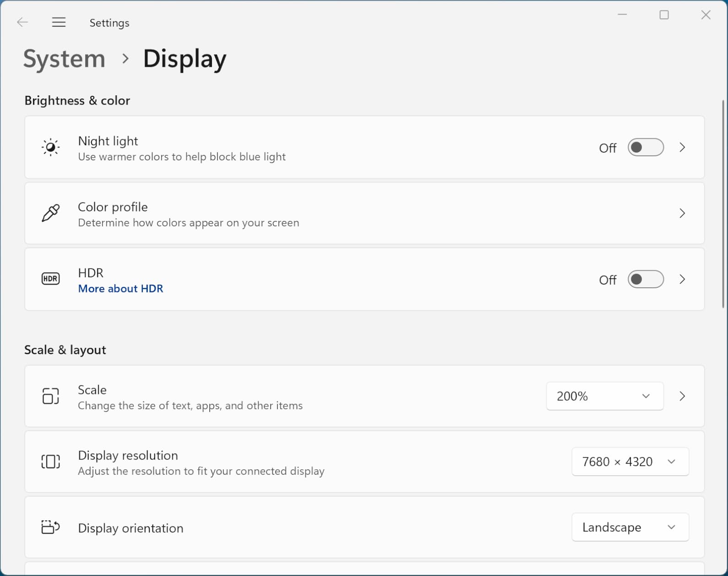Click the Color profile row title
This screenshot has width=728, height=576.
pos(113,207)
